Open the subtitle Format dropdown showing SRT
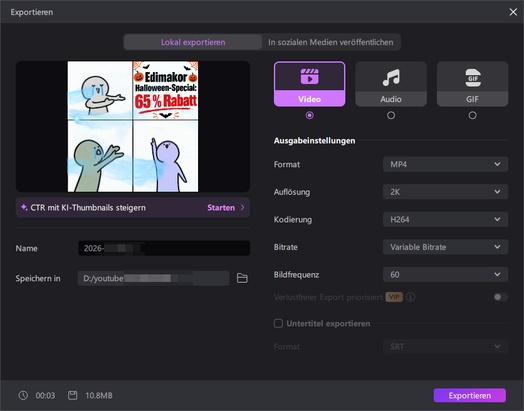Image resolution: width=524 pixels, height=411 pixels. 445,347
